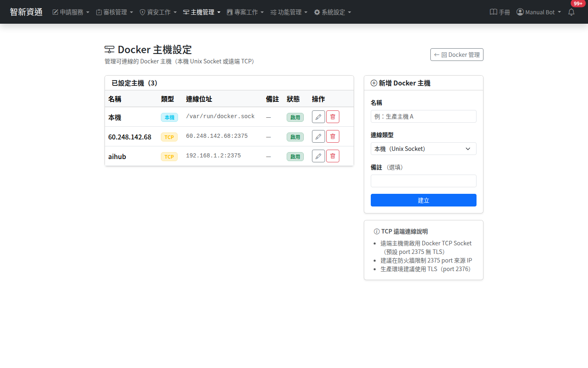Screen dimensions: 588x368
Task: Click the 已設定主機（3）panel header
Action: click(x=229, y=83)
